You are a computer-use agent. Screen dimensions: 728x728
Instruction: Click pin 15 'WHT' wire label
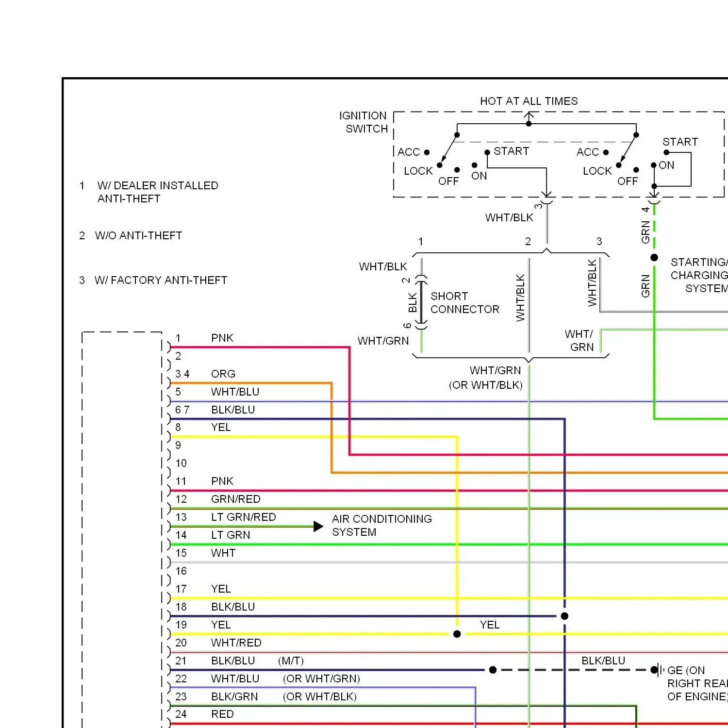click(x=223, y=553)
